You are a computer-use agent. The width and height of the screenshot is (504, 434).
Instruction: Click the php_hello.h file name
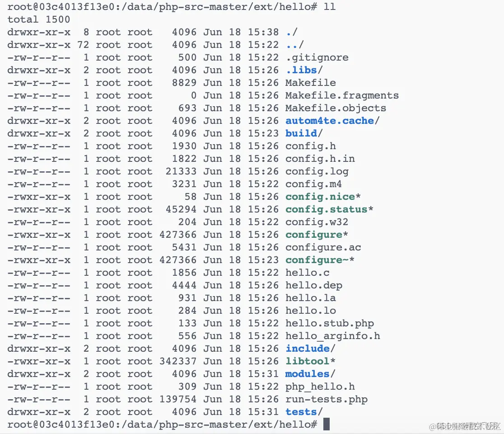pyautogui.click(x=320, y=387)
